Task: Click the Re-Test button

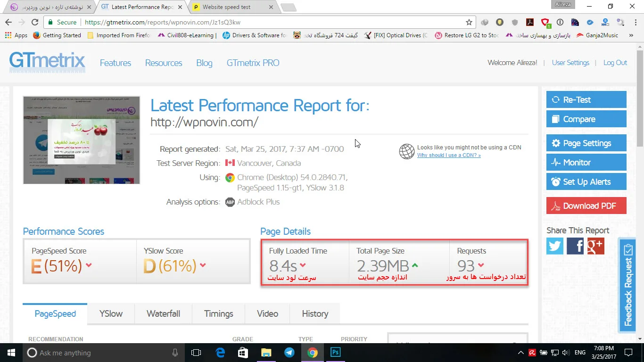Action: [586, 99]
